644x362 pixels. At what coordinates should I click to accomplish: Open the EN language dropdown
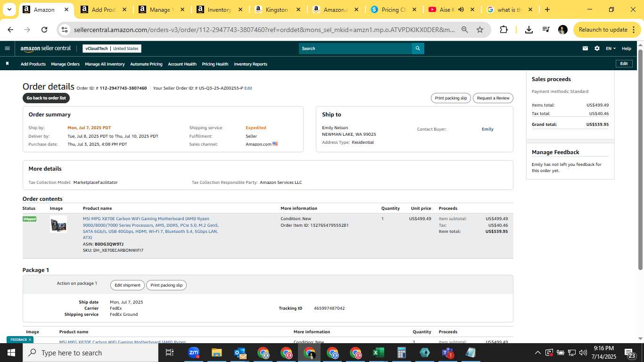pyautogui.click(x=611, y=48)
